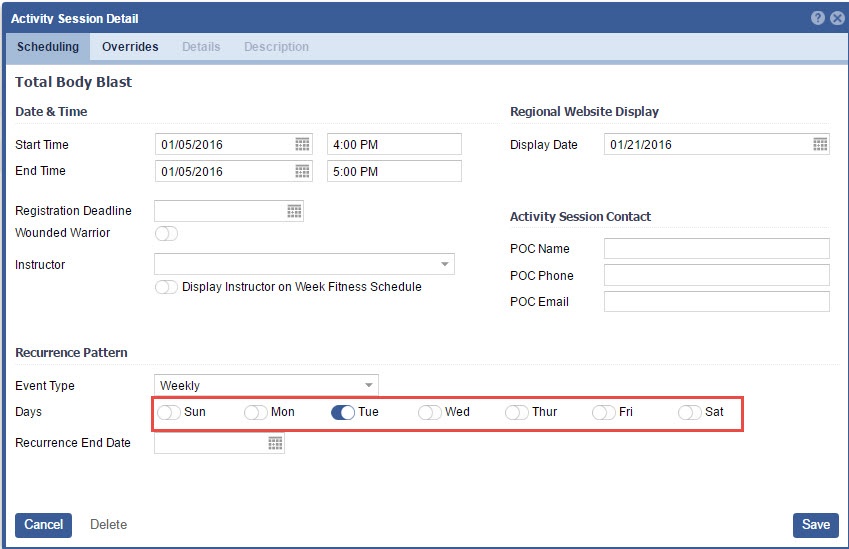Click the Cancel button
The width and height of the screenshot is (849, 549).
(x=43, y=525)
